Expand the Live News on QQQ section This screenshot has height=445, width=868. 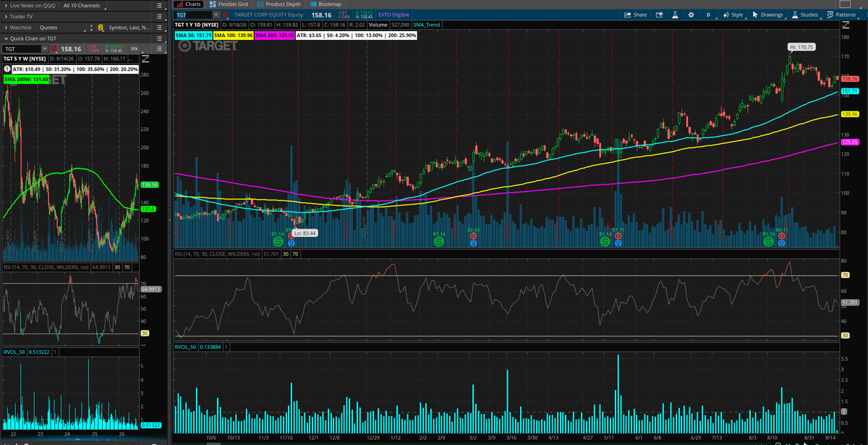tap(6, 5)
